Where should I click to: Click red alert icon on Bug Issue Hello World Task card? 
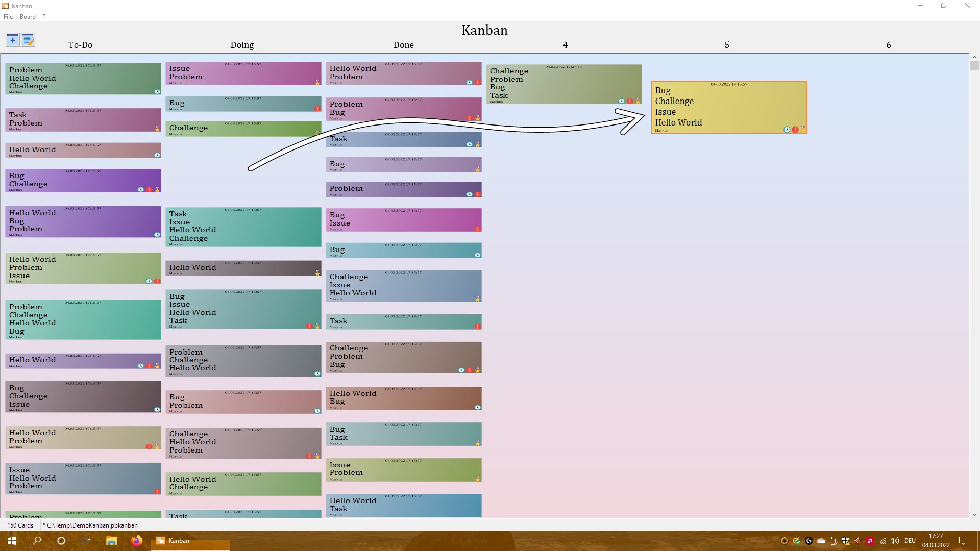tap(309, 326)
